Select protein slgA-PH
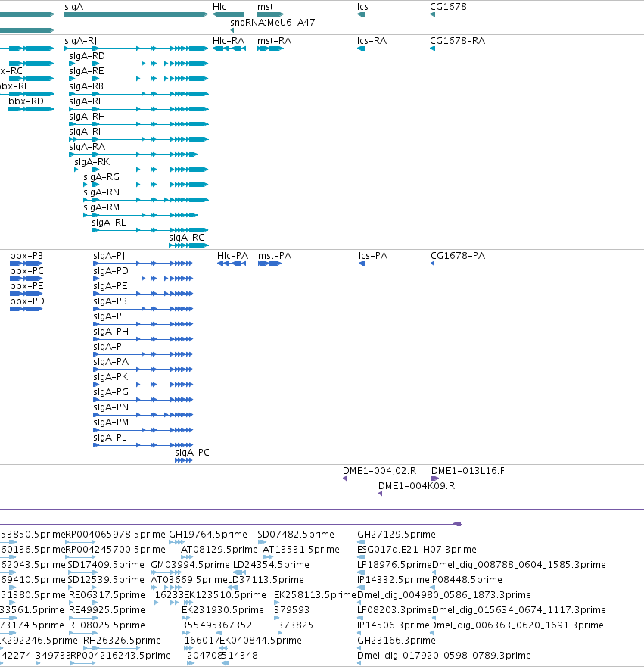This screenshot has height=667, width=644. coord(143,339)
